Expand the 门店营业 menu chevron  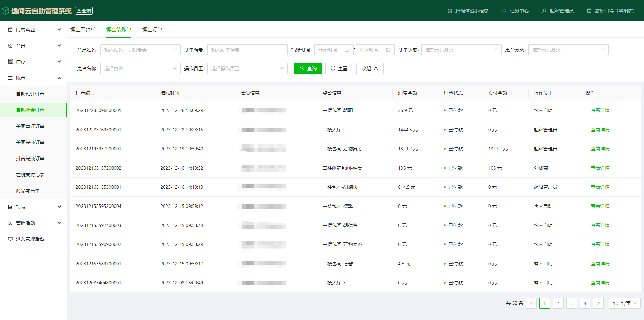pyautogui.click(x=59, y=30)
